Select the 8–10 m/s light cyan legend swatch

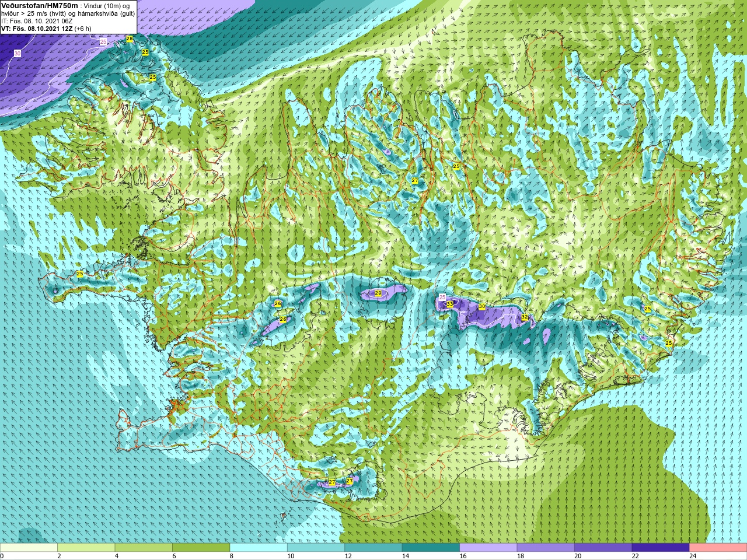259,548
